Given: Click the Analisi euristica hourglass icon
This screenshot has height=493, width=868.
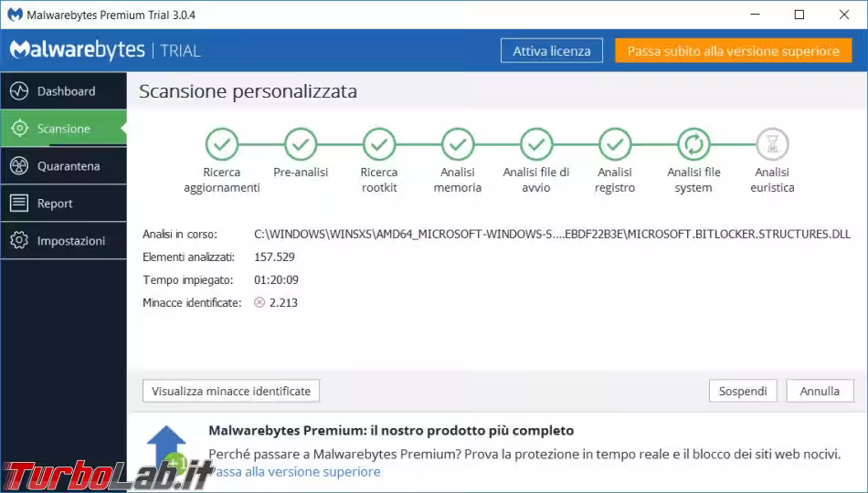Looking at the screenshot, I should coord(772,144).
